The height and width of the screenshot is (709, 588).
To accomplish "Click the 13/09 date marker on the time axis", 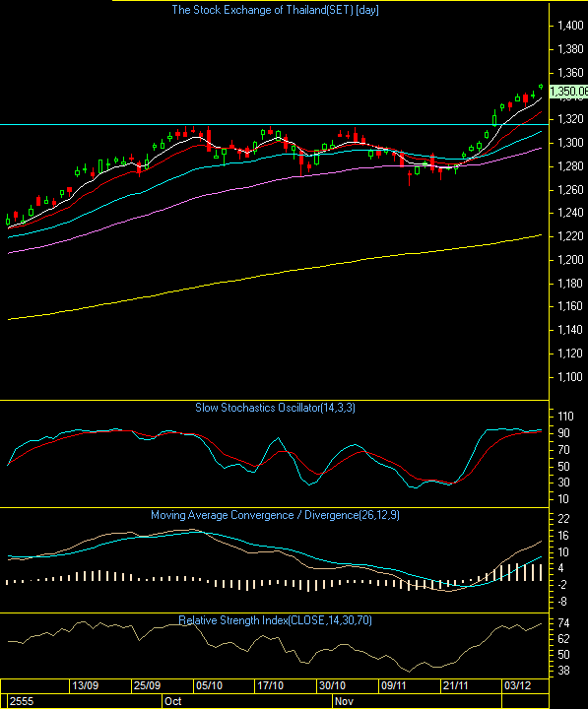I will pos(85,685).
